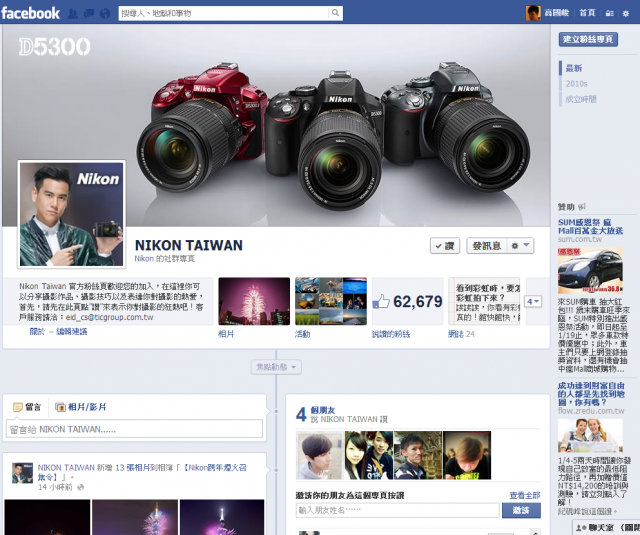640x535 pixels.
Task: Open the 焦點動態 highlights dropdown
Action: coord(276,367)
